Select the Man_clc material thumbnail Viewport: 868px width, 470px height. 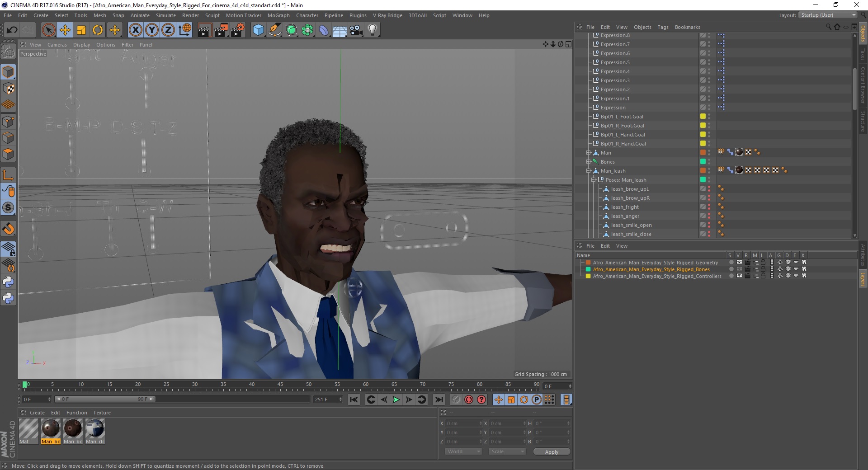coord(95,431)
